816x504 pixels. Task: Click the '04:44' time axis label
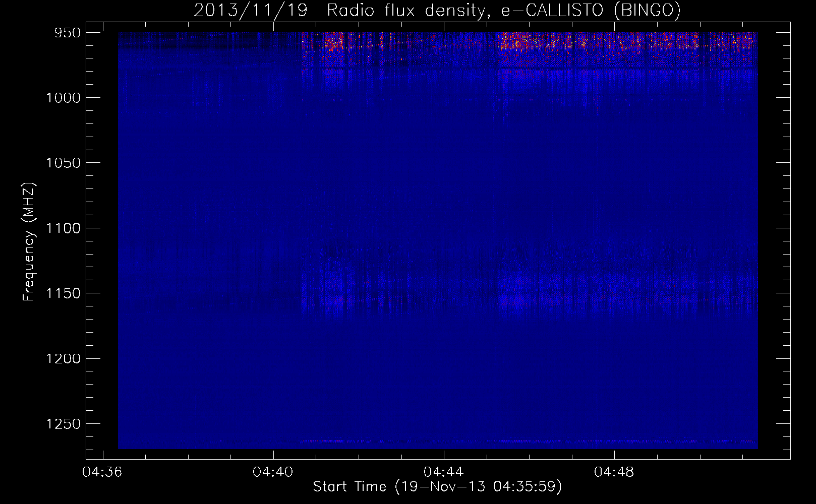click(444, 472)
